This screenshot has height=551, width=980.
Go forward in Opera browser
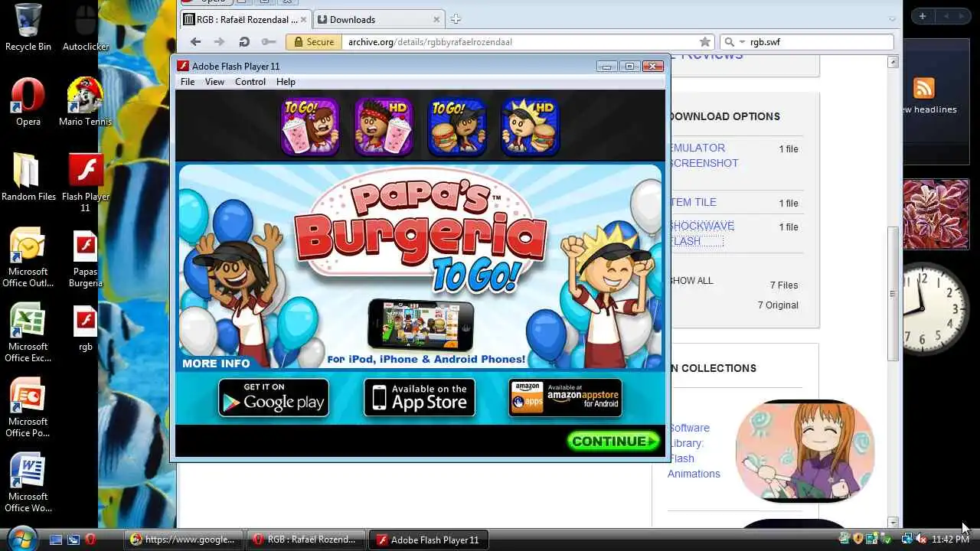pos(220,42)
